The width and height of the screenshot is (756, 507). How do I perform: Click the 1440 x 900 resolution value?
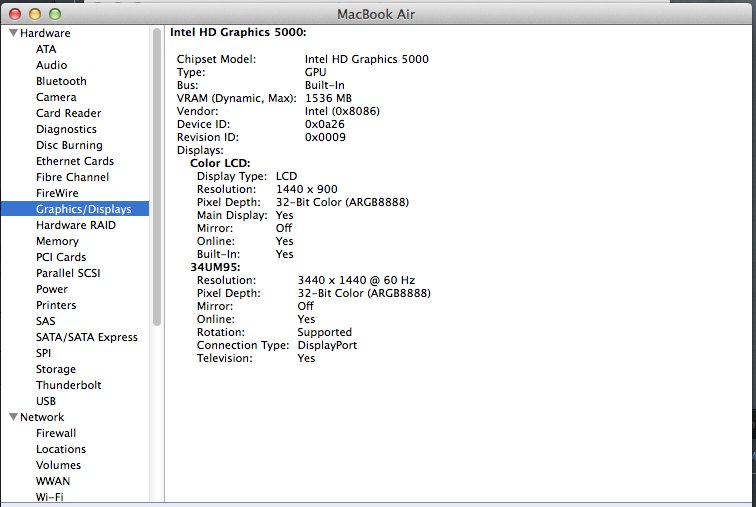point(307,189)
